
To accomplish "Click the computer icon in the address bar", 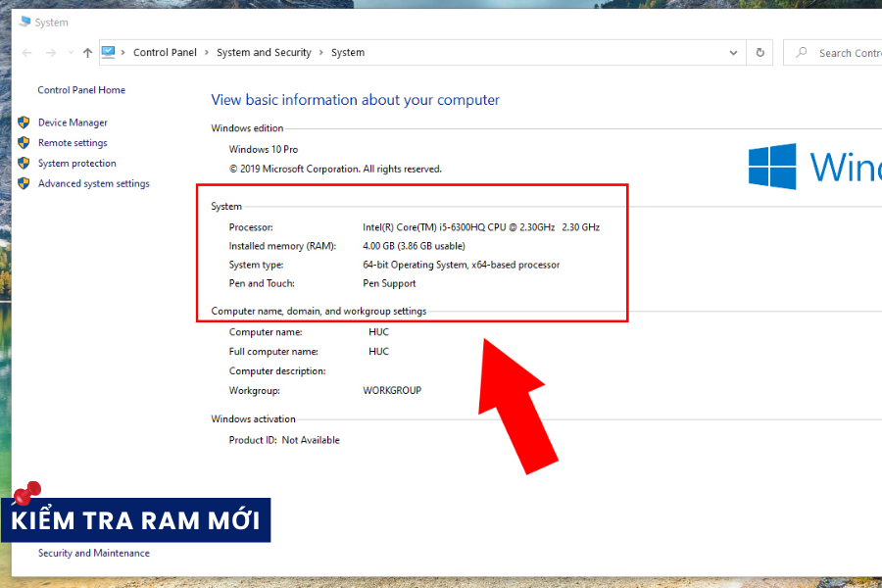I will pyautogui.click(x=110, y=52).
